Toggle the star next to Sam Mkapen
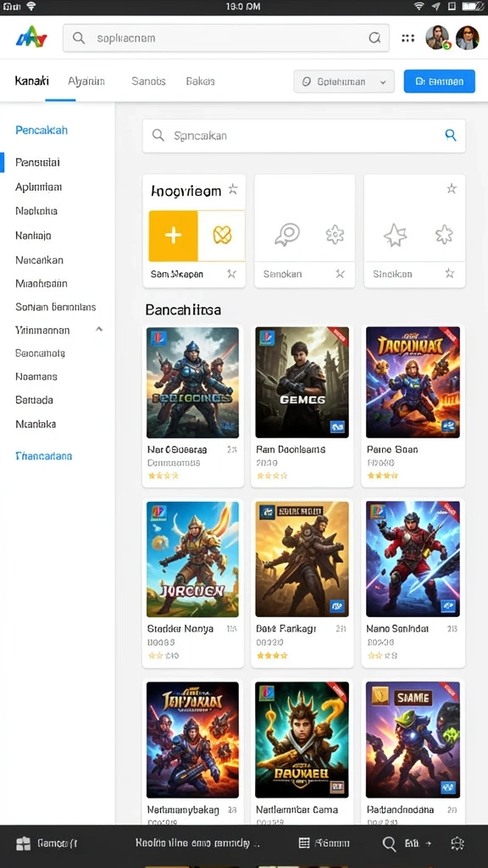This screenshot has height=868, width=488. pos(231,274)
